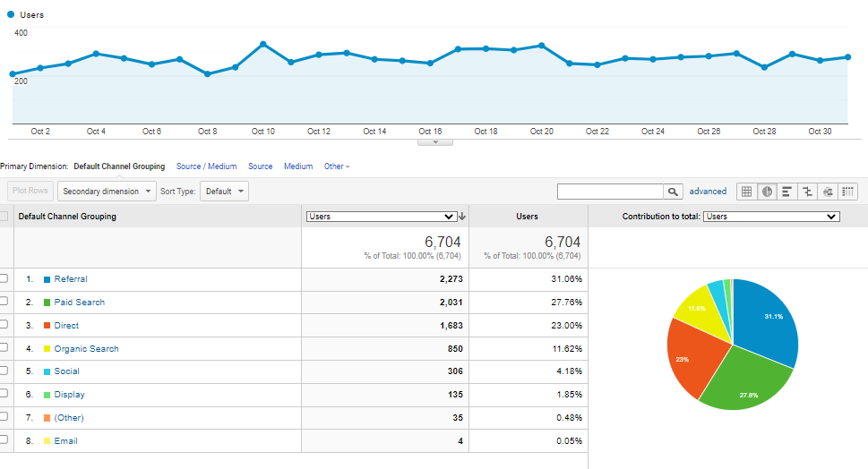The height and width of the screenshot is (469, 868).
Task: Switch primary dimension to Source / Medium
Action: [x=206, y=166]
